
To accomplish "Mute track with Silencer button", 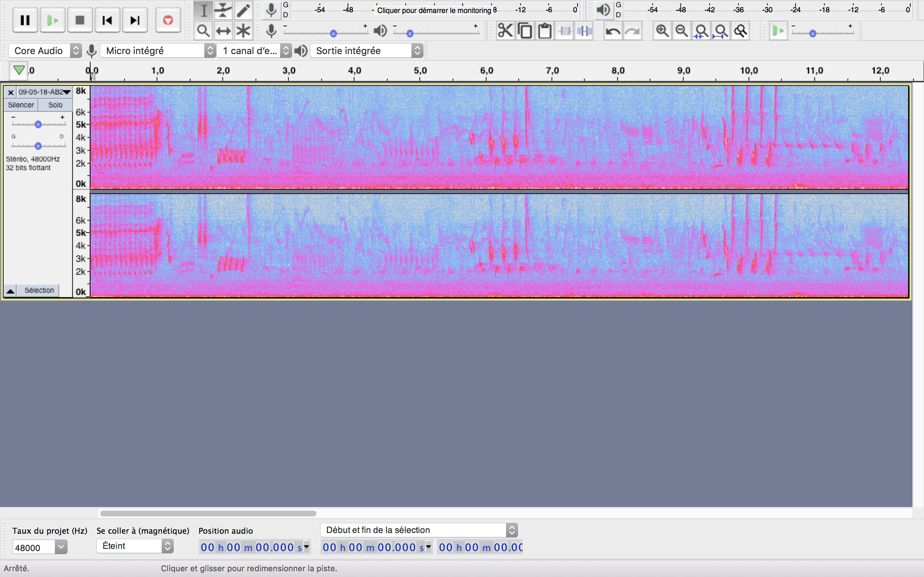I will pos(21,105).
